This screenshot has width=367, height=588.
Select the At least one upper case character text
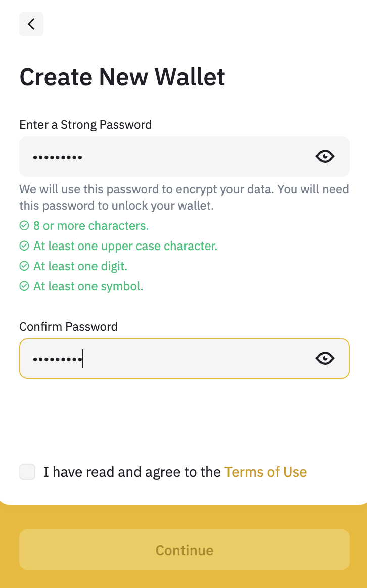[125, 246]
